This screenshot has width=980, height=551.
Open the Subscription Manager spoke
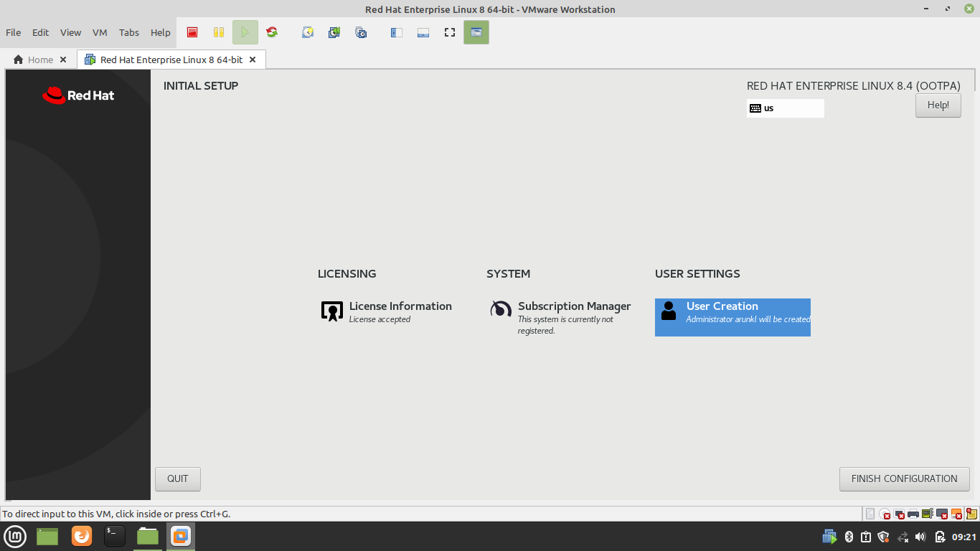[x=561, y=317]
